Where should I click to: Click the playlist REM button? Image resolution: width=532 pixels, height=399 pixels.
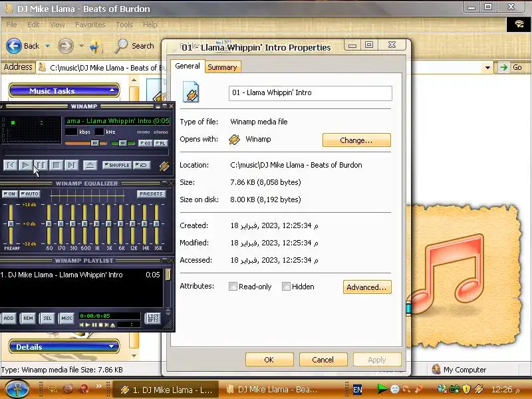28,319
